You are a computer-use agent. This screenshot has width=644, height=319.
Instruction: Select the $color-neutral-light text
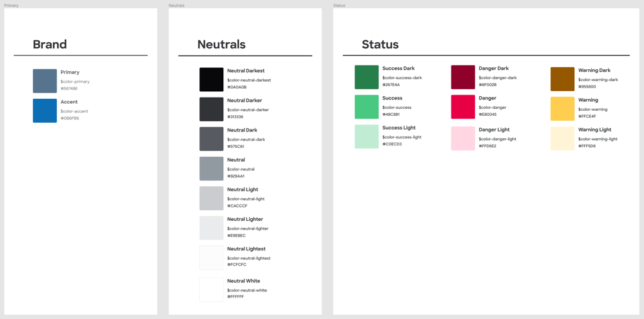point(246,199)
